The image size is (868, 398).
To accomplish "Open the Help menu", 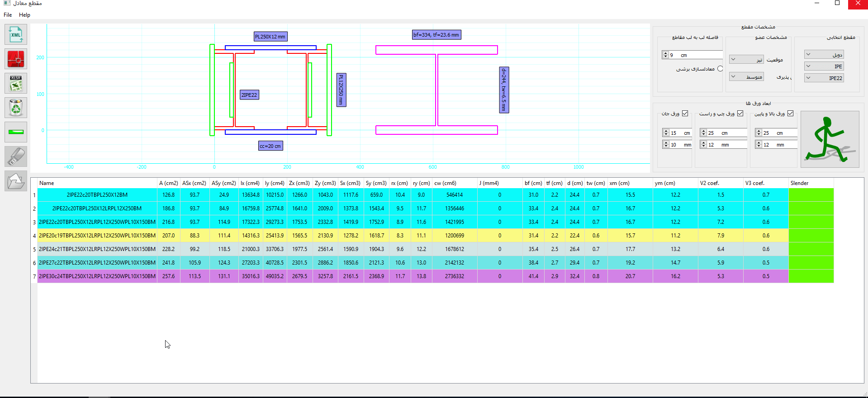I will point(24,15).
